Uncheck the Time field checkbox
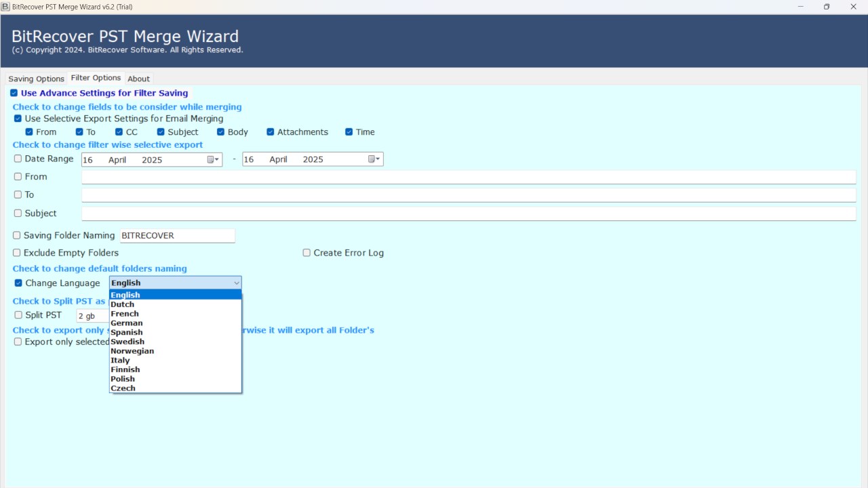Image resolution: width=868 pixels, height=488 pixels. [x=349, y=132]
